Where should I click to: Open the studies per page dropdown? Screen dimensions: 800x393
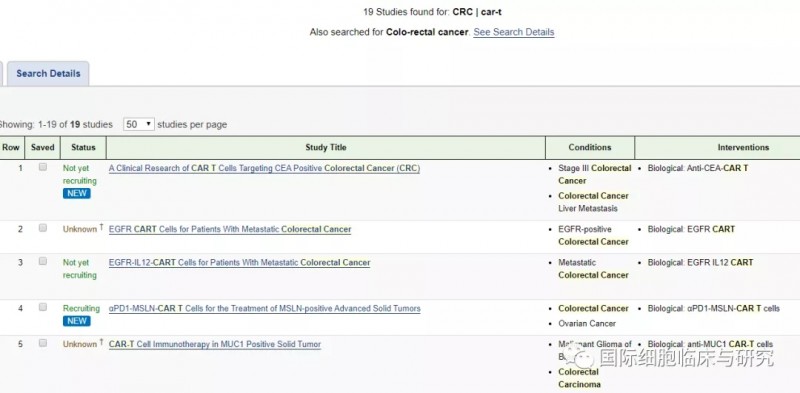139,124
